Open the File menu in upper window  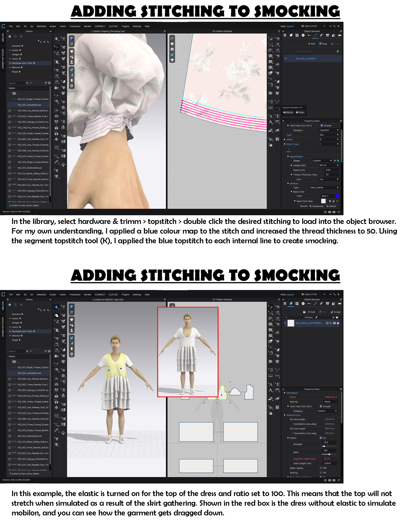11,26
